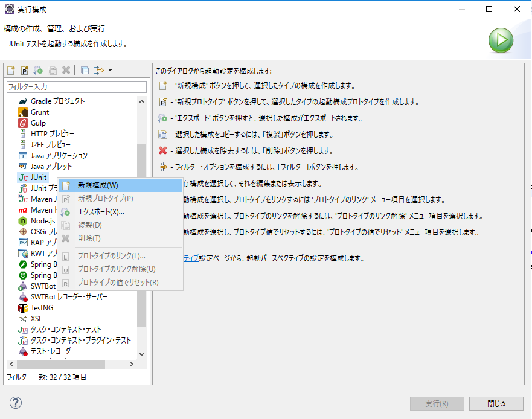The width and height of the screenshot is (532, 419).
Task: Select Gradle プロジェクト in the tree
Action: [57, 101]
